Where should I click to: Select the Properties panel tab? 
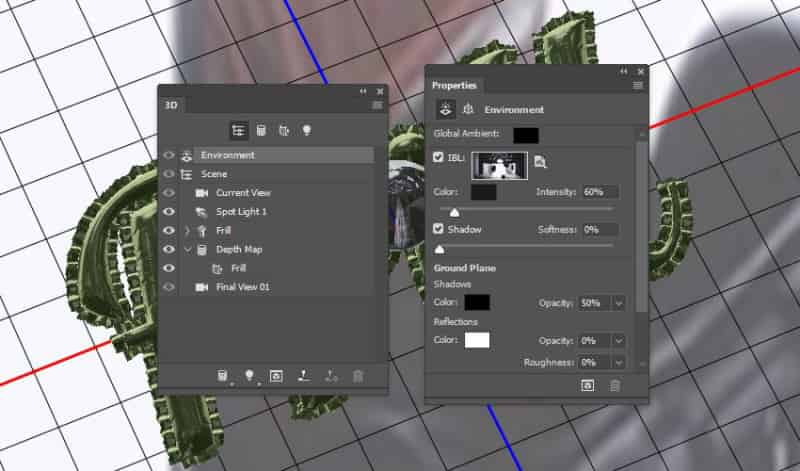point(454,85)
